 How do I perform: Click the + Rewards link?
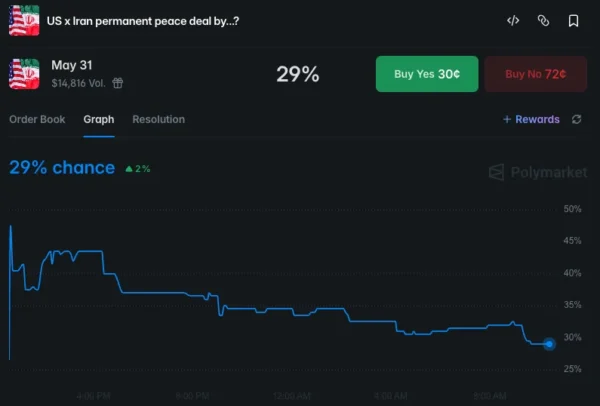tap(531, 120)
